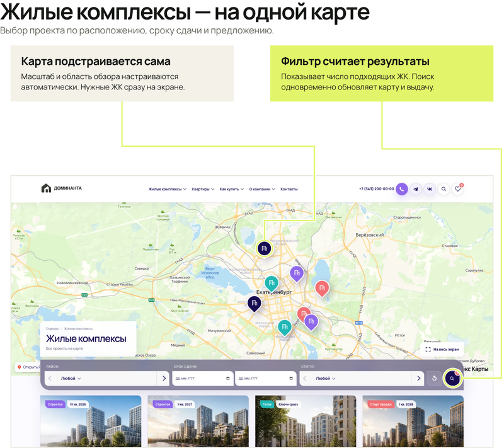Click previous arrow in Район filter

point(50,378)
